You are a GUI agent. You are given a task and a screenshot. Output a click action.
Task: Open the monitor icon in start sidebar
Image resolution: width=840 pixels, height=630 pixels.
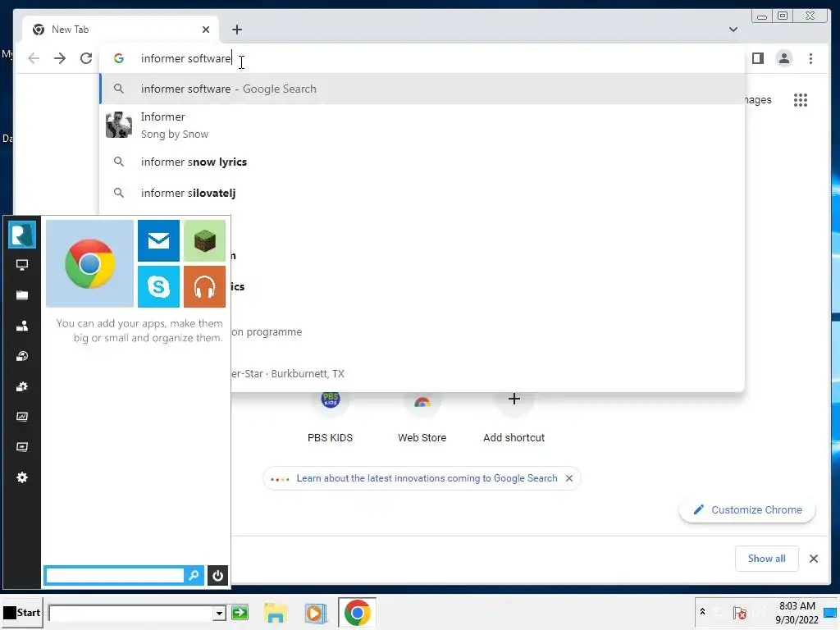(x=22, y=265)
